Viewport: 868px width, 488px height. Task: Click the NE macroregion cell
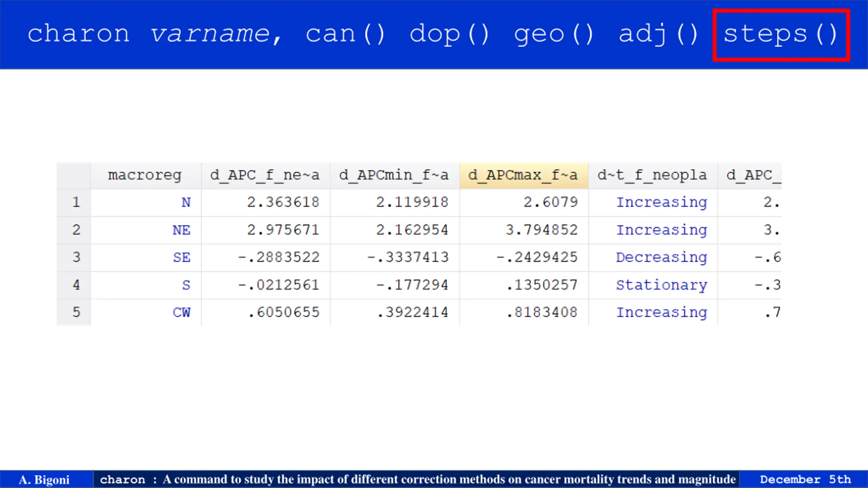tap(146, 230)
